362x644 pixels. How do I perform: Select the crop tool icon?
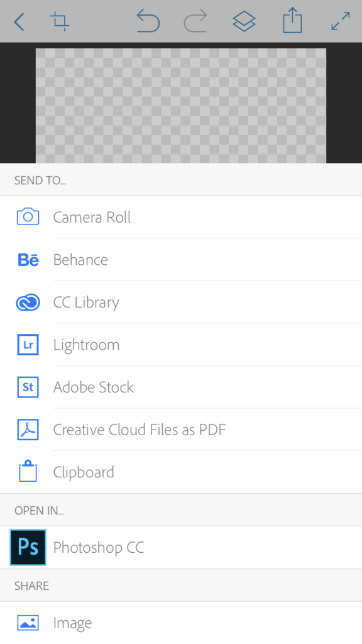pyautogui.click(x=59, y=21)
